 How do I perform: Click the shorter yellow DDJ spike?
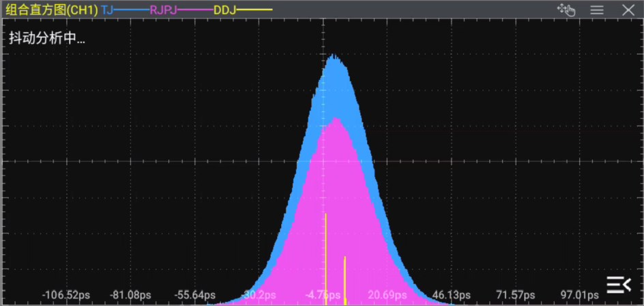pos(345,281)
